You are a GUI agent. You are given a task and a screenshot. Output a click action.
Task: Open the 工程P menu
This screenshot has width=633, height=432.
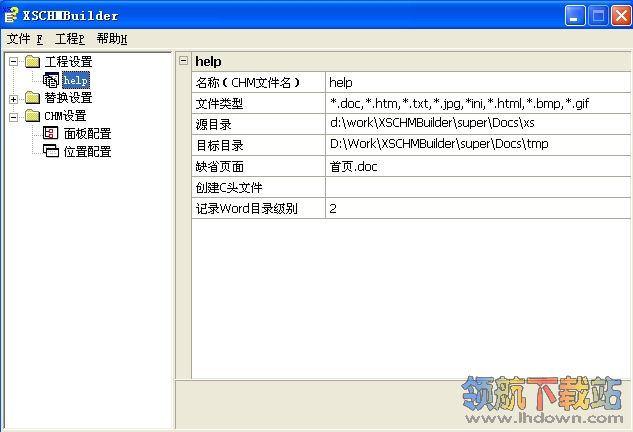click(x=70, y=39)
